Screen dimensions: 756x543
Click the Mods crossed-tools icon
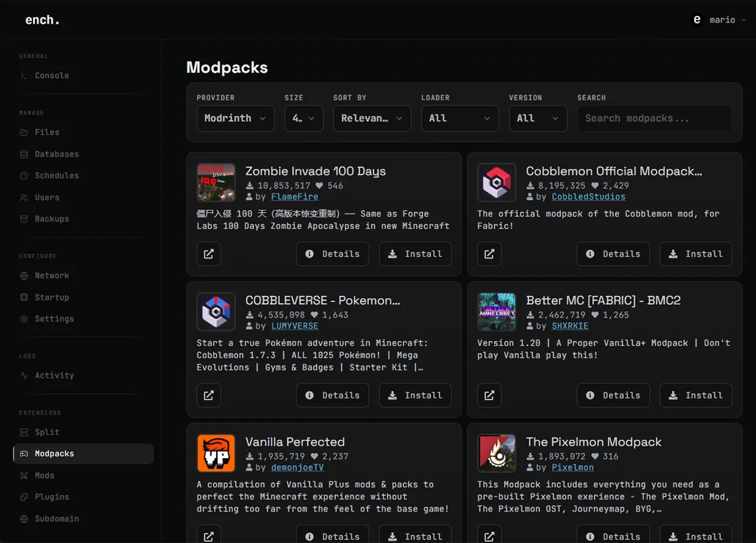(24, 475)
